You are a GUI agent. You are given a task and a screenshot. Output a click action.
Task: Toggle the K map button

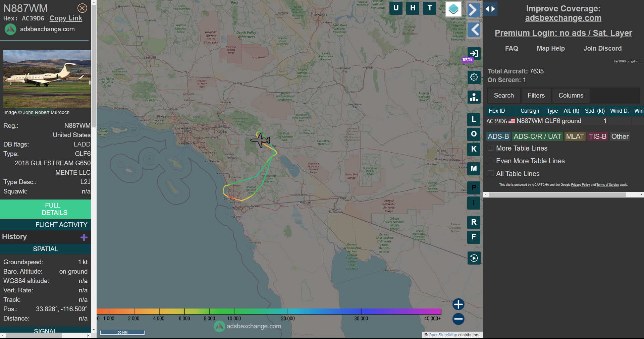coord(474,149)
